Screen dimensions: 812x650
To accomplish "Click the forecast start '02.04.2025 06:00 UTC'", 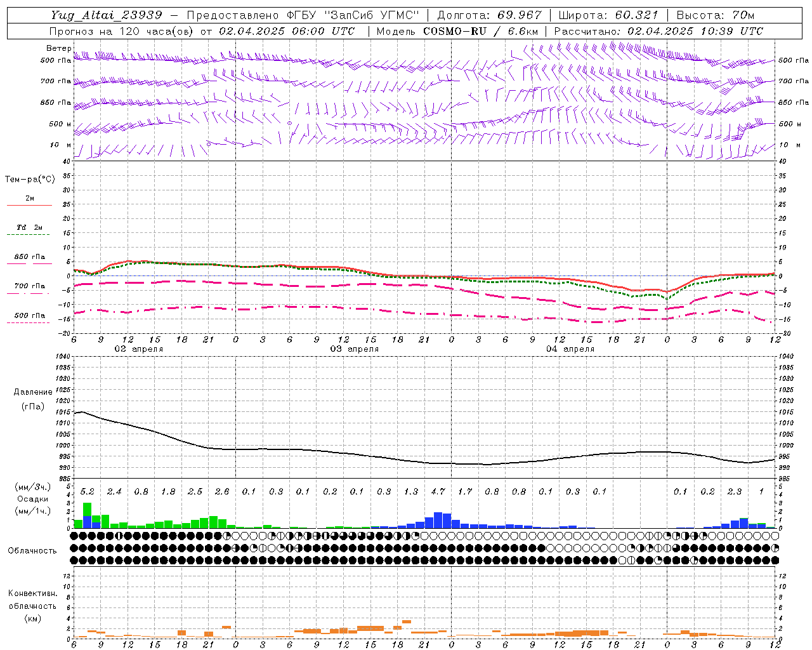I will click(x=287, y=31).
